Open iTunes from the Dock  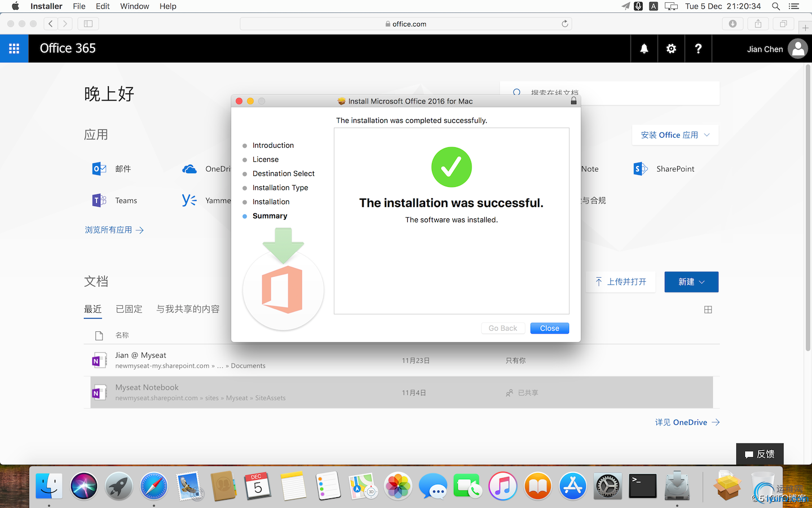coord(503,486)
